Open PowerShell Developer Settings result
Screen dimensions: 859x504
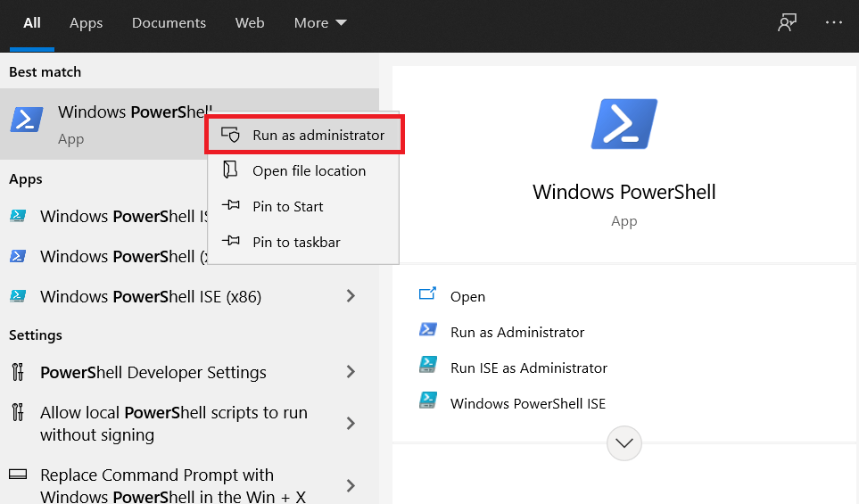tap(153, 373)
